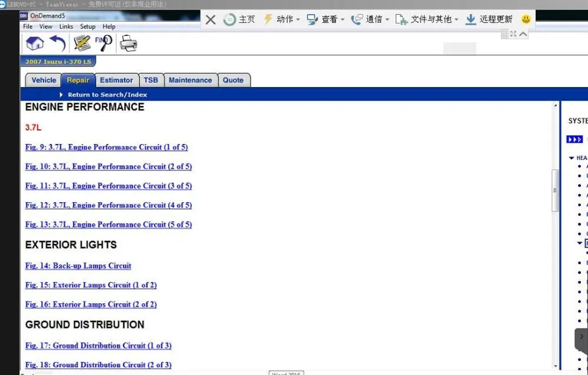Close the TeamViewer toolbar X
The image size is (588, 375).
coord(211,19)
